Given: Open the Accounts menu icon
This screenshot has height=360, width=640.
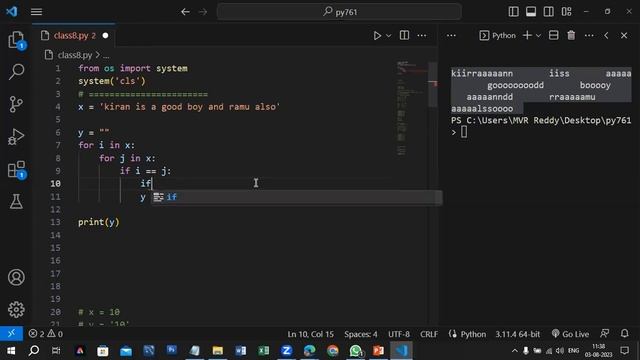Looking at the screenshot, I should pyautogui.click(x=16, y=277).
